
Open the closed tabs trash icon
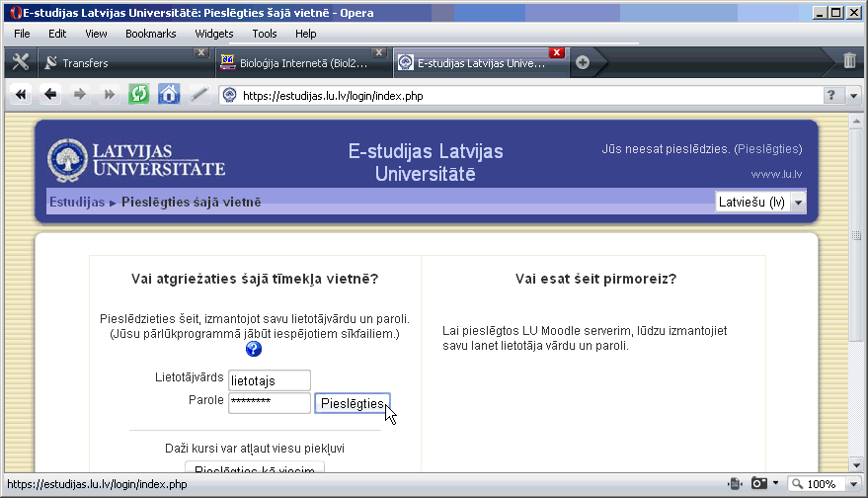pos(850,60)
